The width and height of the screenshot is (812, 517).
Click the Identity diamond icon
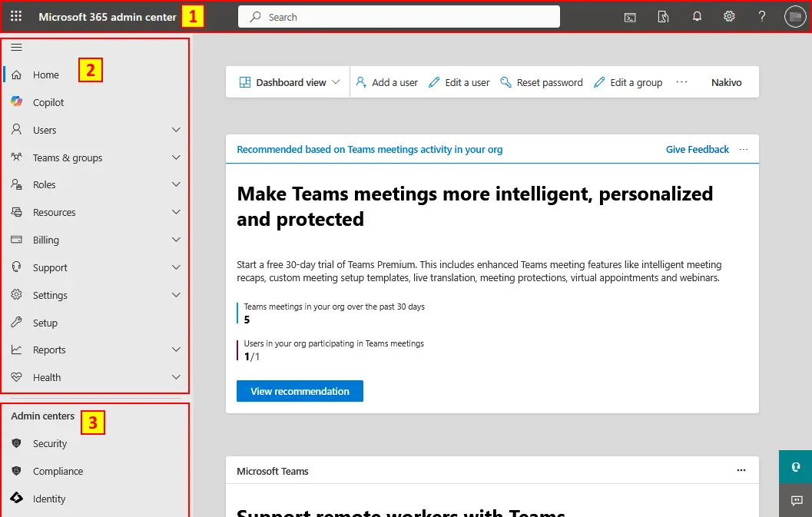(17, 498)
